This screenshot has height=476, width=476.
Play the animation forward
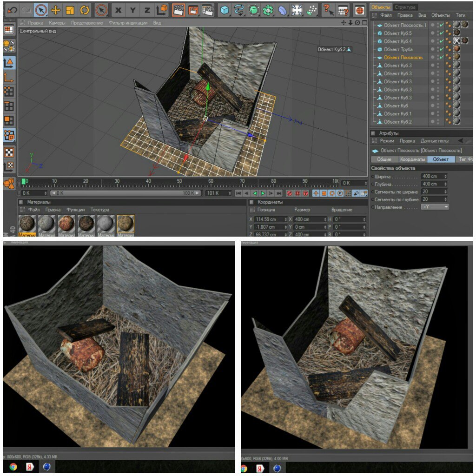pyautogui.click(x=263, y=193)
